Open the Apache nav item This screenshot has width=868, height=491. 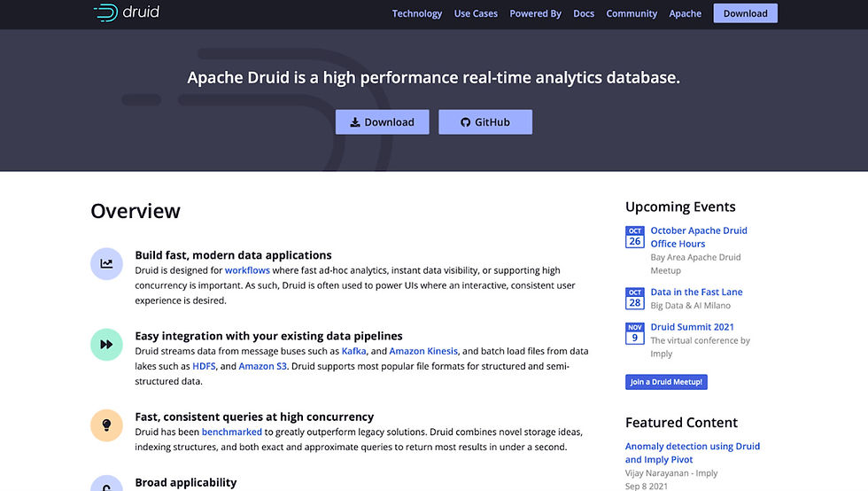(x=685, y=13)
